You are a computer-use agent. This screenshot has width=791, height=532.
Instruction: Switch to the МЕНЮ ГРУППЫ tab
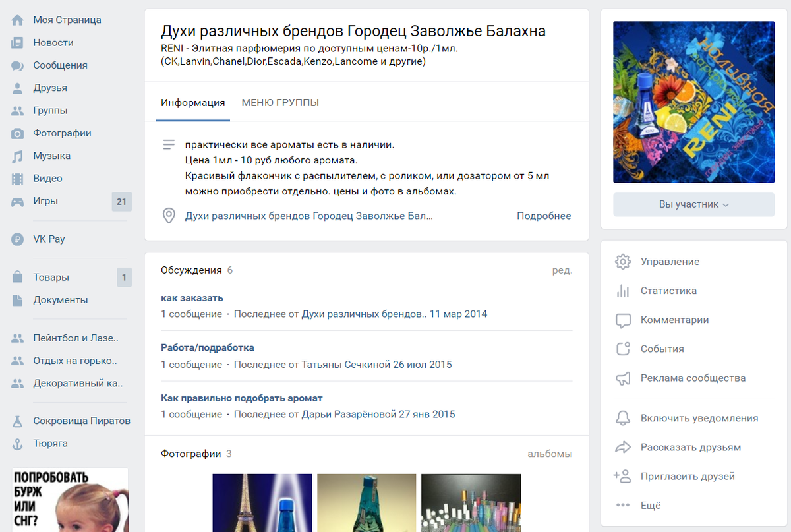click(280, 103)
